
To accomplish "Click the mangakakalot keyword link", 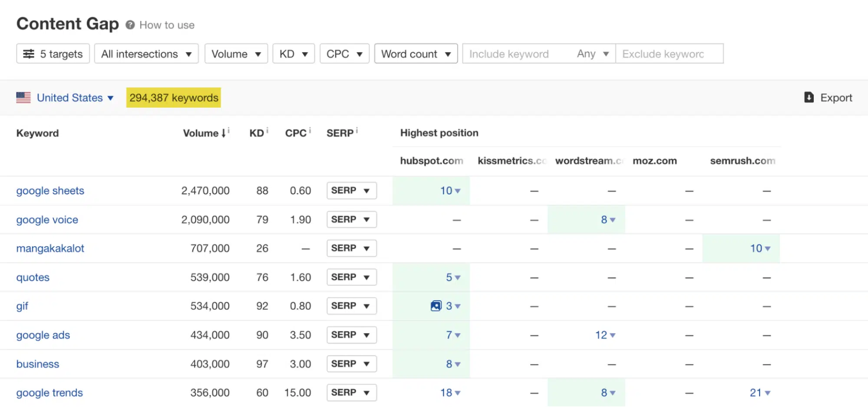I will 50,248.
